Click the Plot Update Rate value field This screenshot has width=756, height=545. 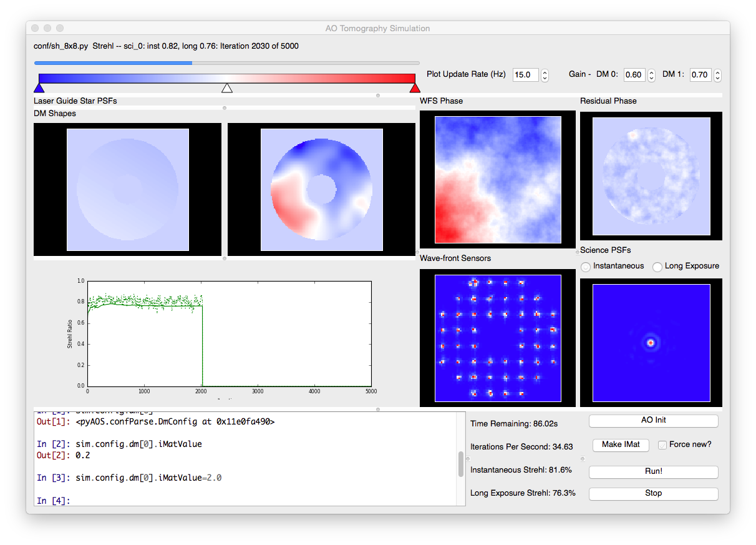[x=526, y=75]
